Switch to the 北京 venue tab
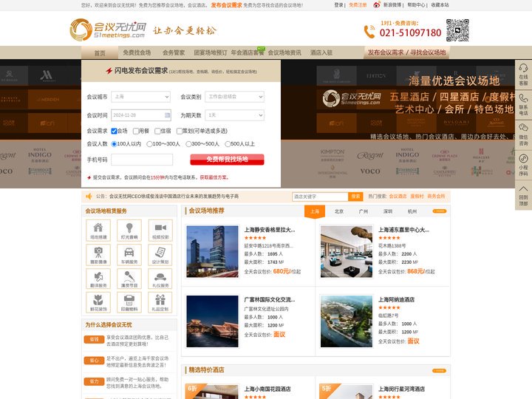532x399 pixels. pyautogui.click(x=339, y=211)
